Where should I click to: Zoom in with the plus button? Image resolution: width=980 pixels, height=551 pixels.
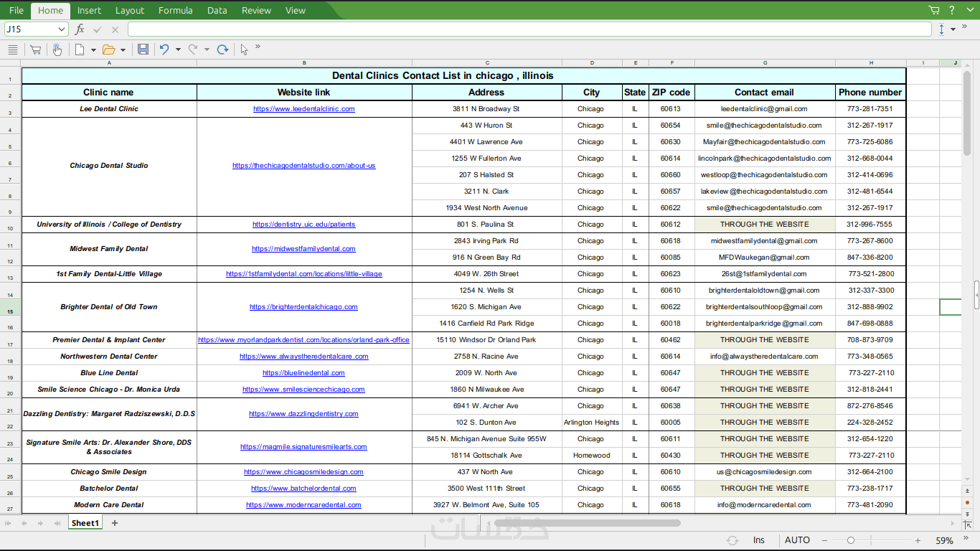pyautogui.click(x=918, y=540)
